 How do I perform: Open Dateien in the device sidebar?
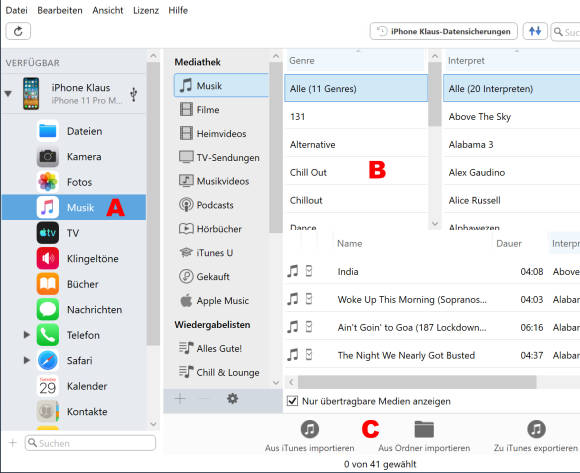pos(74,131)
